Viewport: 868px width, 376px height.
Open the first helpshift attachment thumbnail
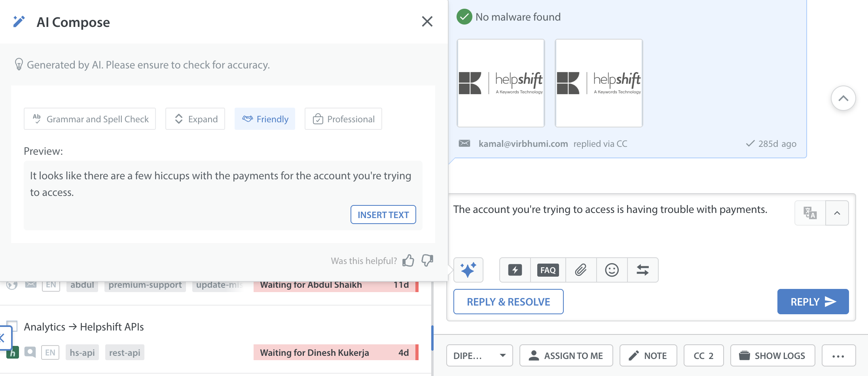[501, 83]
